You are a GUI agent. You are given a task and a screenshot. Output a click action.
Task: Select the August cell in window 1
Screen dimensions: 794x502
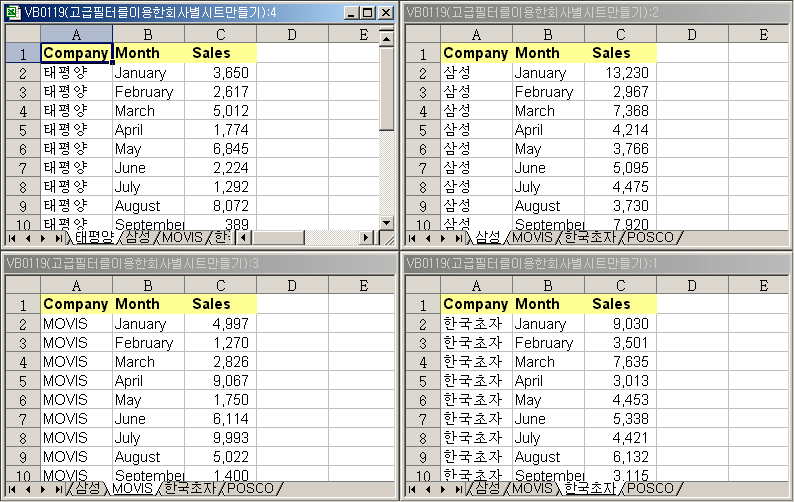pos(548,456)
